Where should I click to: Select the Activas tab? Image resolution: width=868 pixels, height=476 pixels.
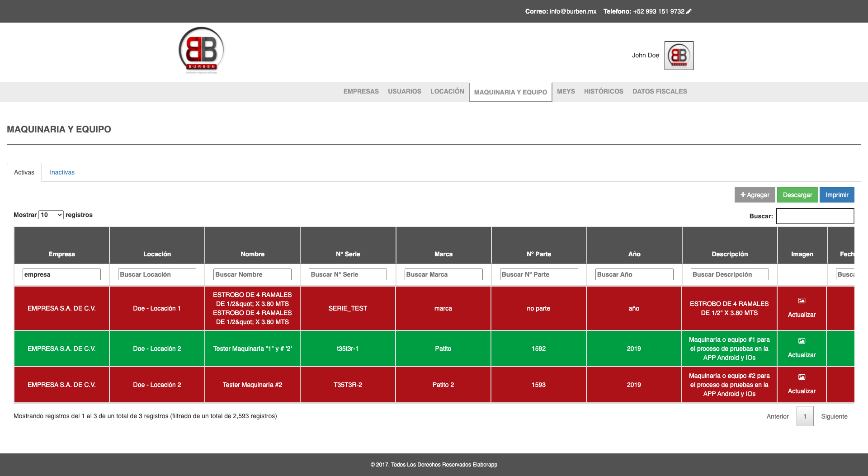24,172
